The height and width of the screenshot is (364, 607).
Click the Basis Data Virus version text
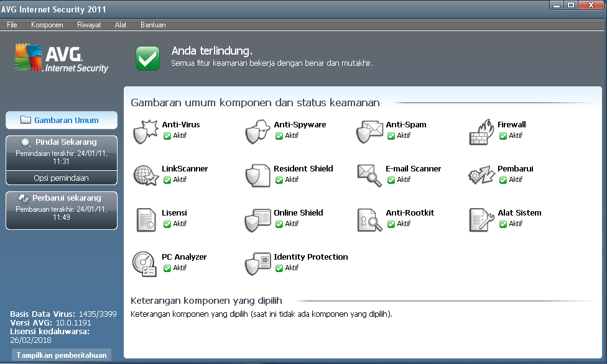pos(63,314)
